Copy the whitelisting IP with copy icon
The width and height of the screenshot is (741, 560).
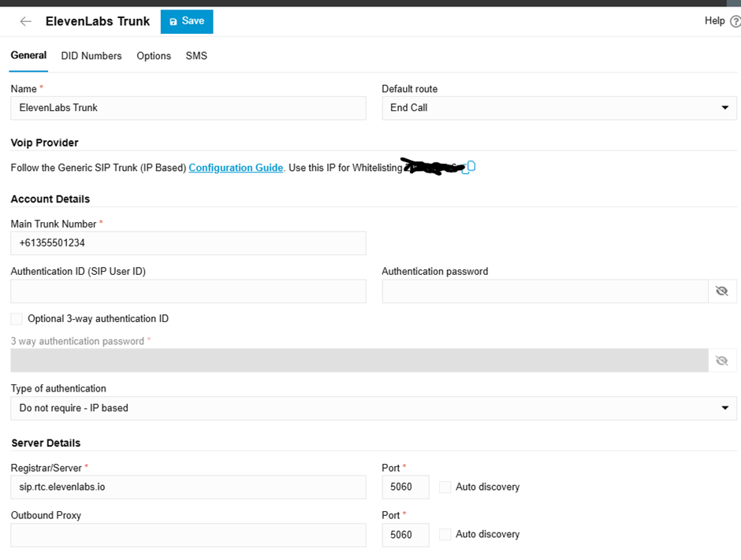click(469, 167)
